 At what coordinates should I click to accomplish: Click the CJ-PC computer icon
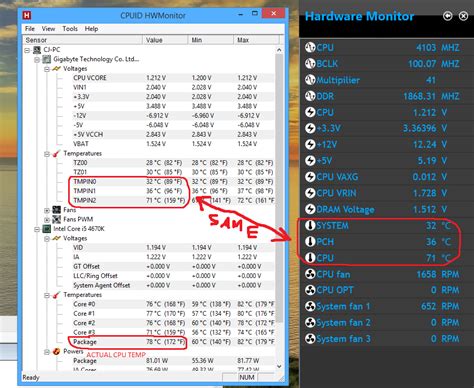(37, 50)
